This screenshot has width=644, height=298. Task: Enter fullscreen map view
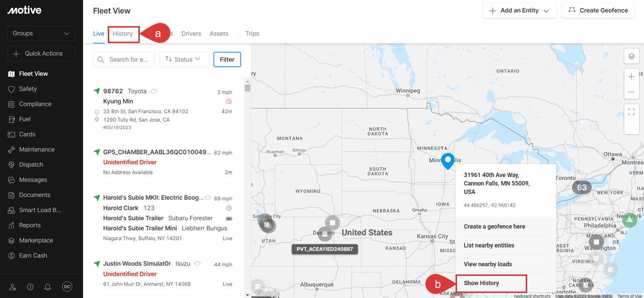click(631, 112)
